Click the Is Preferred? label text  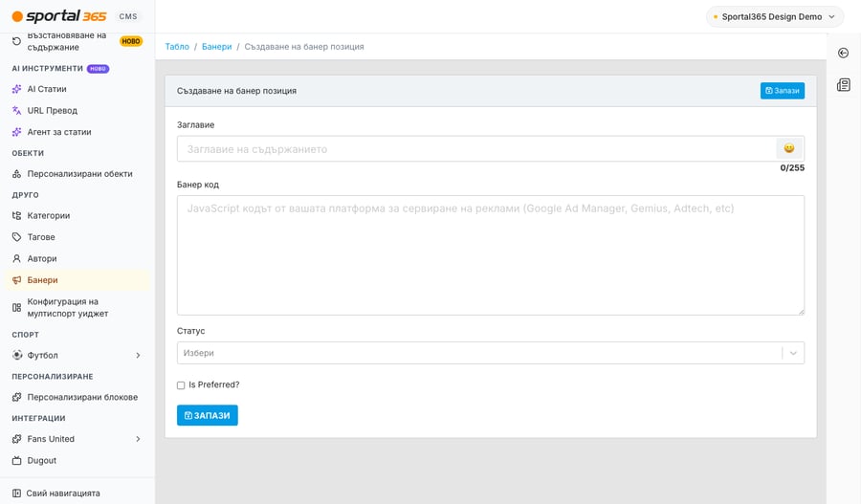pyautogui.click(x=214, y=384)
